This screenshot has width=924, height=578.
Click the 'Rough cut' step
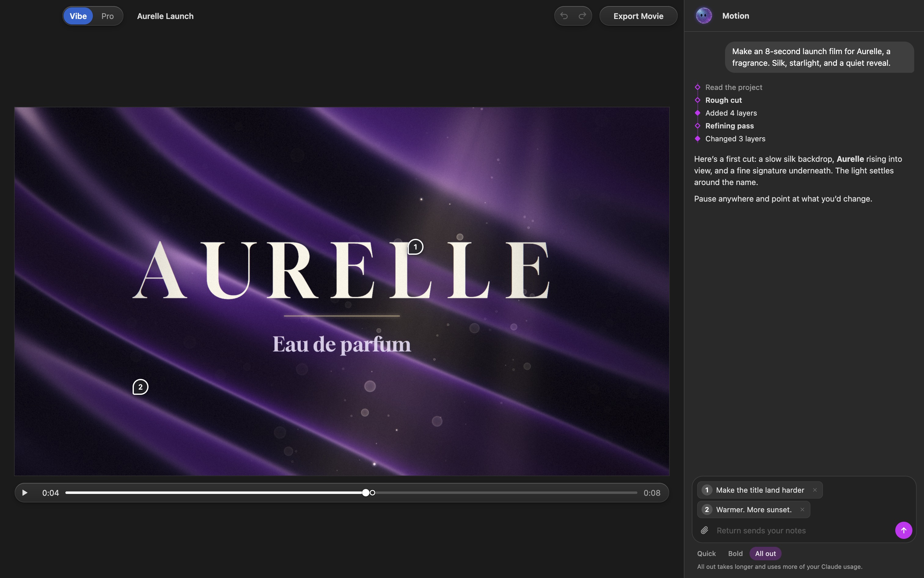724,100
